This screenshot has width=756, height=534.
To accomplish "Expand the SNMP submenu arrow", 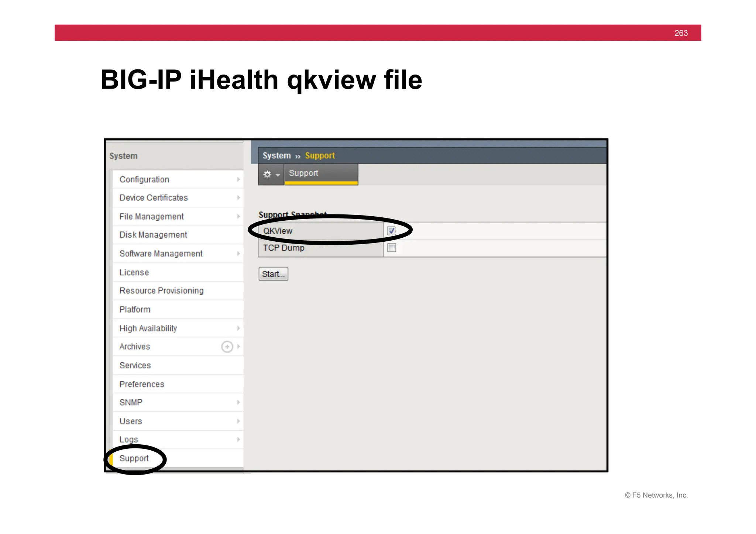I will pos(238,402).
